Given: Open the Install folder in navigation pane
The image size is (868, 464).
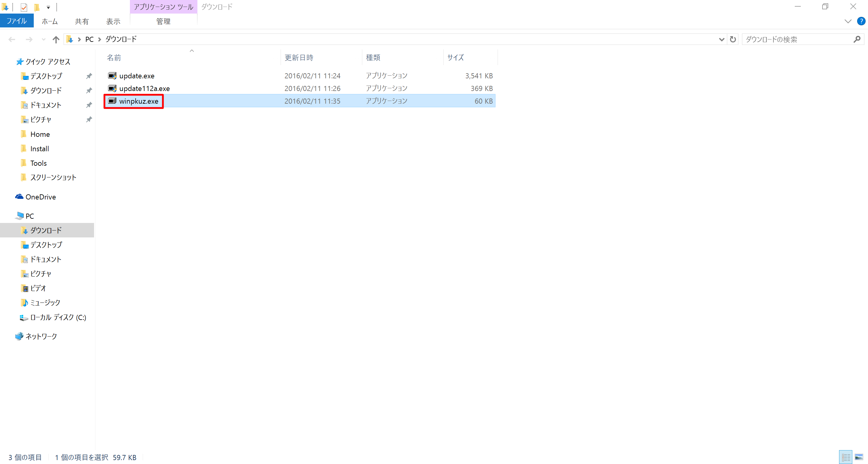Looking at the screenshot, I should [39, 149].
